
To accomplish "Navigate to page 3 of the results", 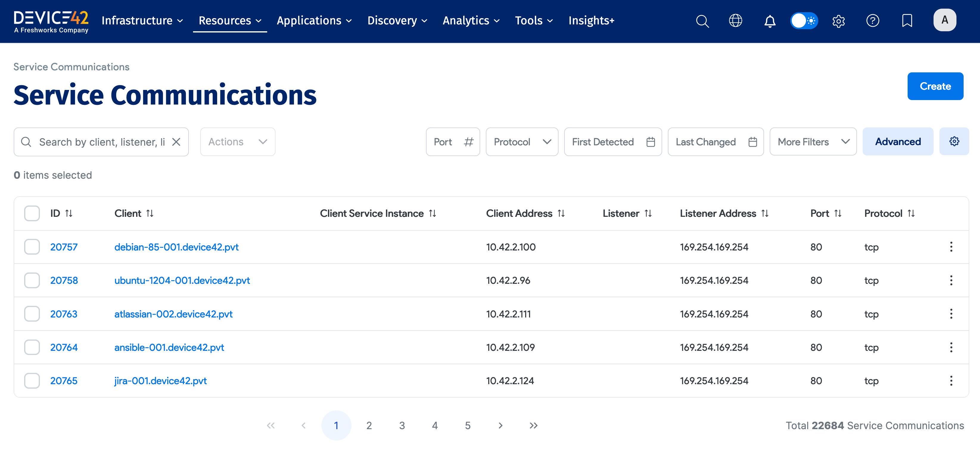I will pyautogui.click(x=402, y=425).
